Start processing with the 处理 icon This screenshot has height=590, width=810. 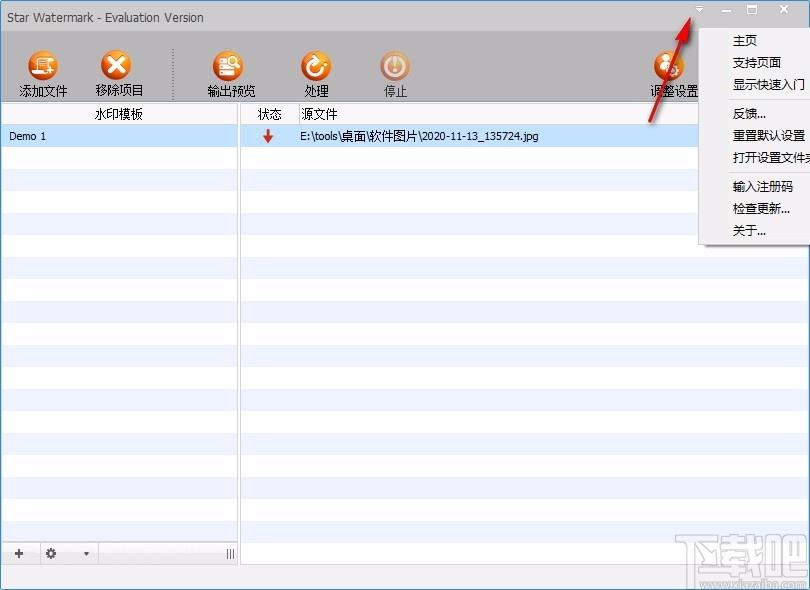(316, 66)
